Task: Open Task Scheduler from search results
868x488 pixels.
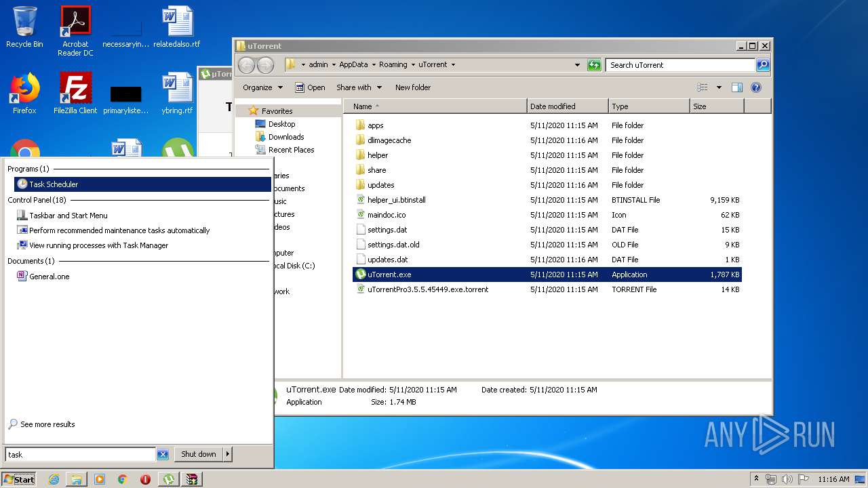Action: [x=142, y=184]
